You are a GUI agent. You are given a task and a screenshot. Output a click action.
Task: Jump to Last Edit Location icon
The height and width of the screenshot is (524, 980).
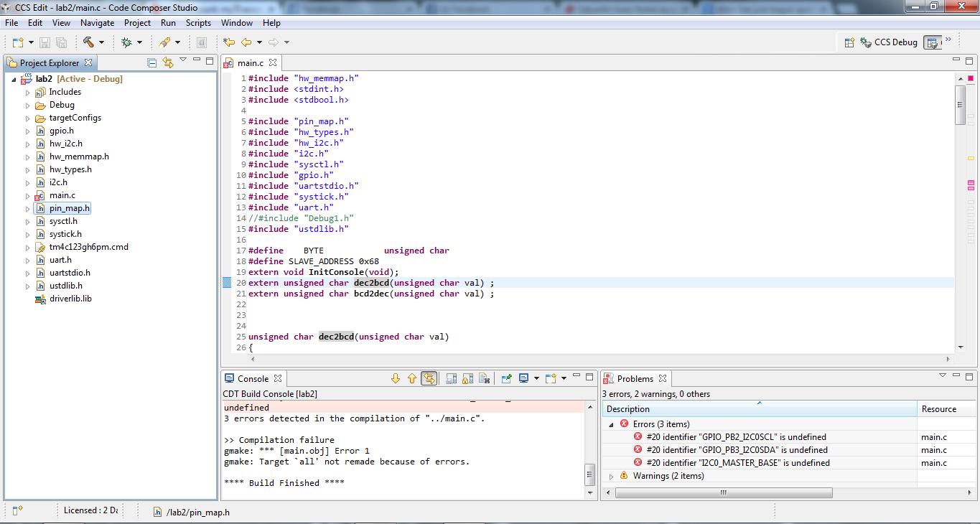pos(229,42)
